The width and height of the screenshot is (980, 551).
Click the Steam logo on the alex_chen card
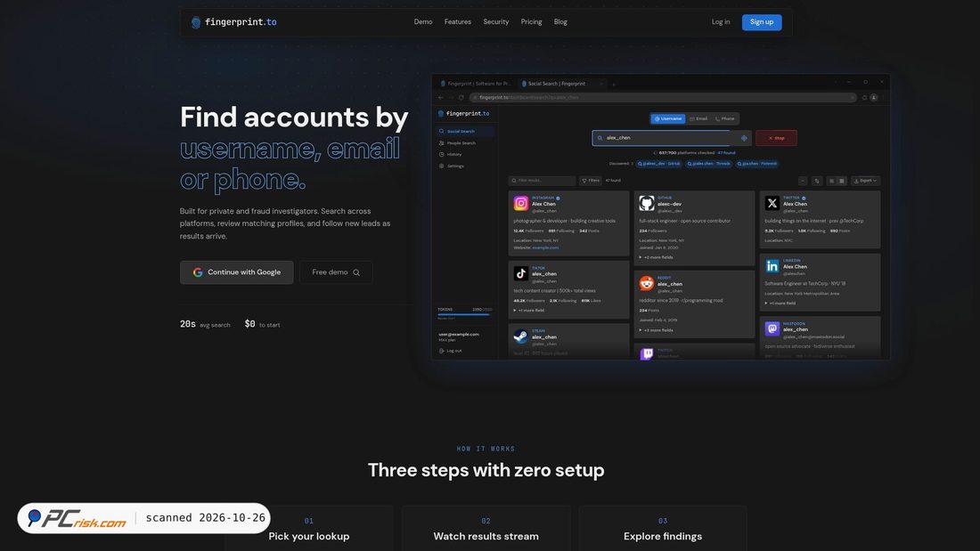point(520,336)
